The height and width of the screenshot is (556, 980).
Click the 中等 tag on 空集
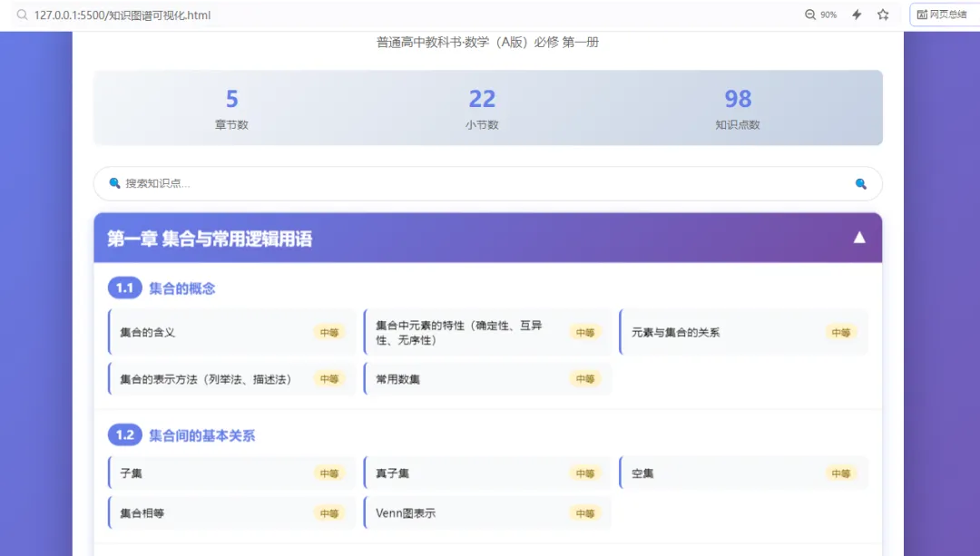click(x=840, y=473)
